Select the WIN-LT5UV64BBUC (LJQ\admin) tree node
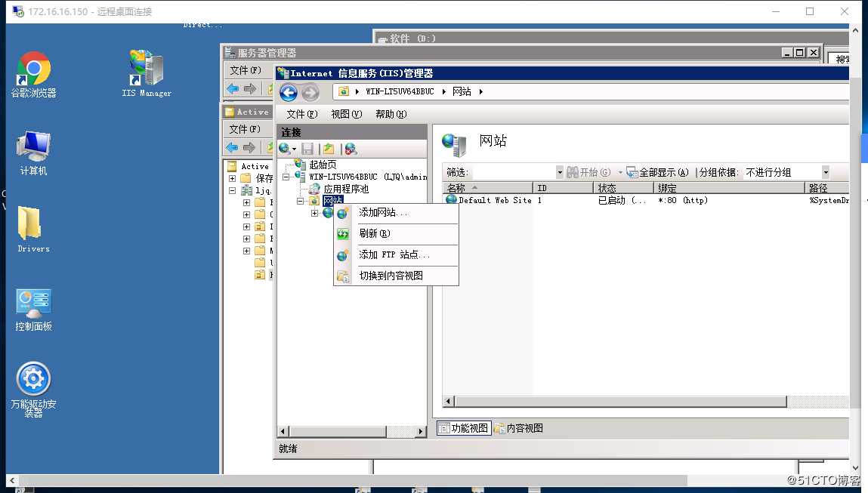Image resolution: width=868 pixels, height=493 pixels. pyautogui.click(x=368, y=177)
